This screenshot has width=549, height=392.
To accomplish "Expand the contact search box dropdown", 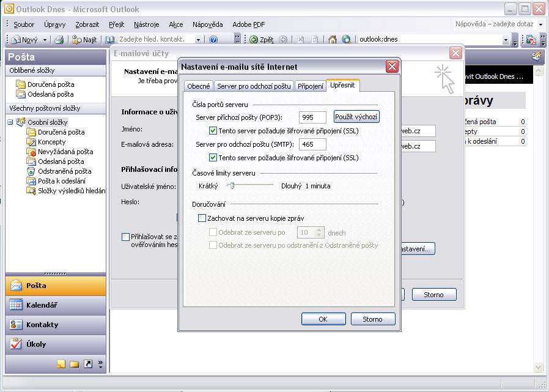I will 198,40.
